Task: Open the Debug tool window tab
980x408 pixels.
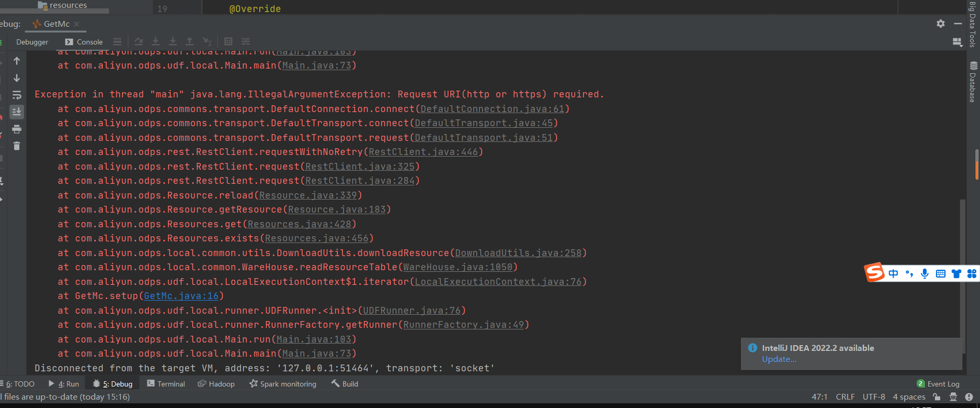Action: (x=113, y=384)
